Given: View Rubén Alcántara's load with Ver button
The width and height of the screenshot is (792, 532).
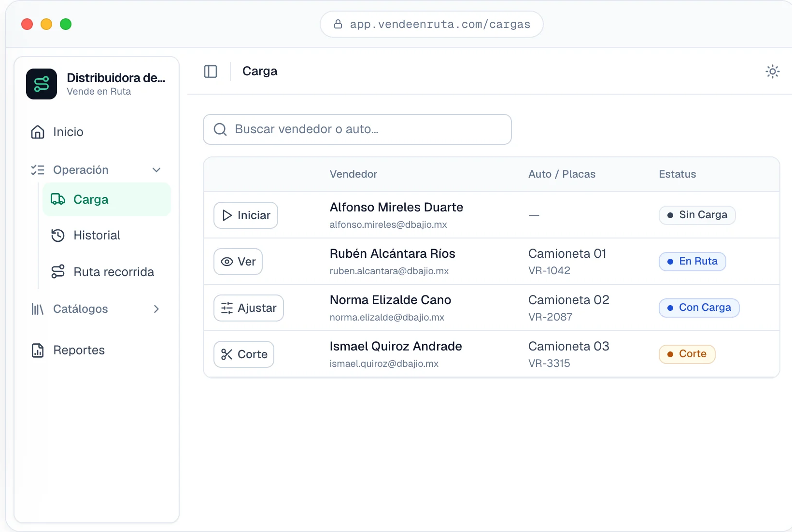Looking at the screenshot, I should click(x=238, y=262).
